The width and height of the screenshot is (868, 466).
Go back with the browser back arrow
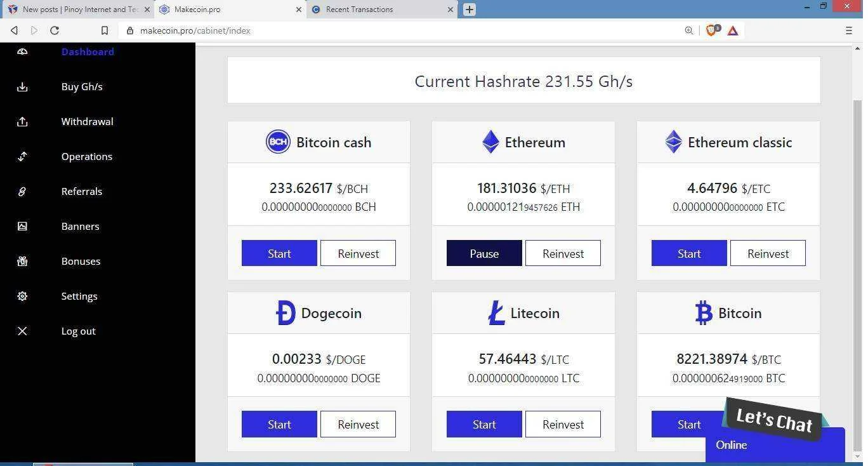tap(14, 30)
